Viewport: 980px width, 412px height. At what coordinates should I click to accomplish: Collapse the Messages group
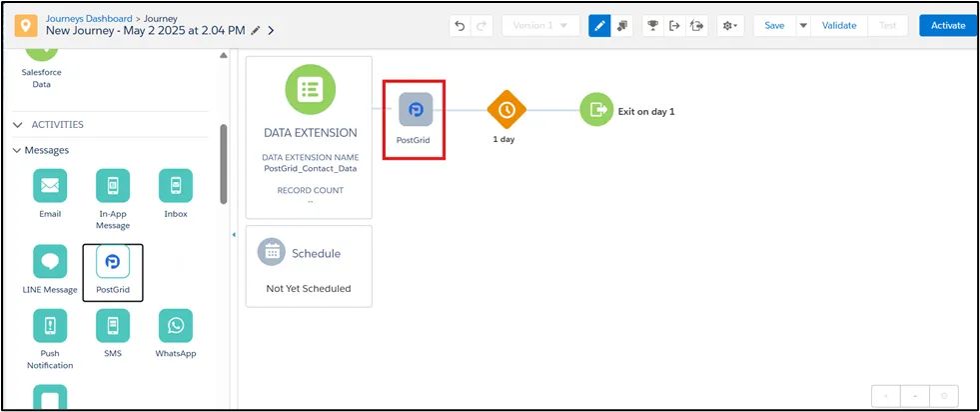pyautogui.click(x=17, y=151)
